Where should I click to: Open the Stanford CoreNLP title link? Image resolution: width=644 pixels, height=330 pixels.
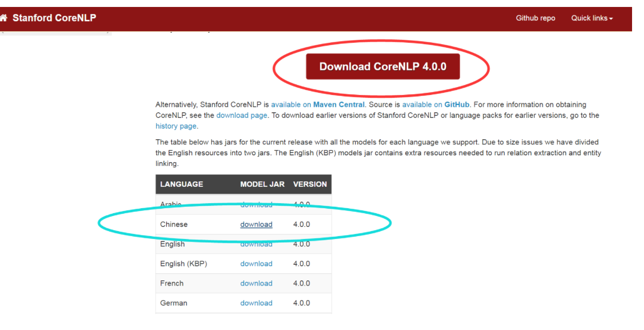click(x=54, y=18)
